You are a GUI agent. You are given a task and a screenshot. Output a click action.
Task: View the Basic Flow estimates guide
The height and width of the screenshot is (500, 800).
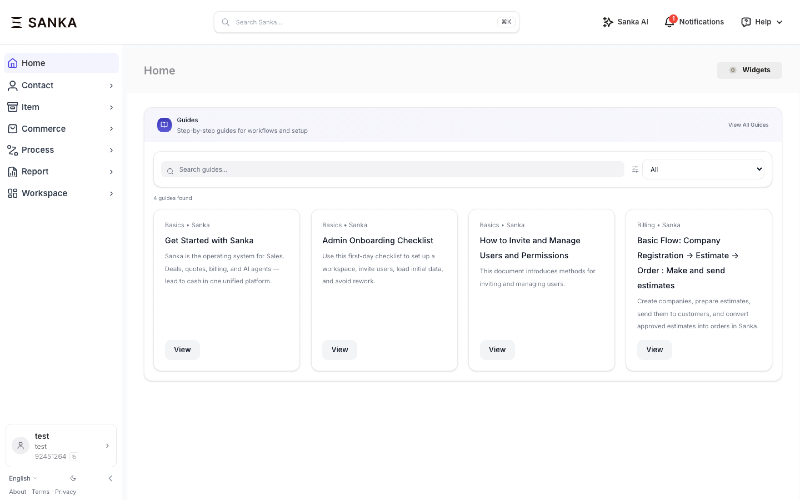tap(655, 350)
